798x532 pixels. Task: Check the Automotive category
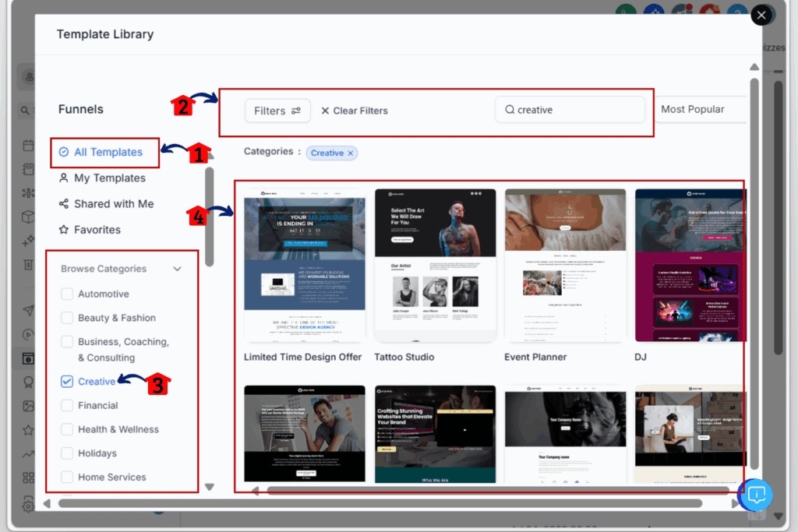point(67,294)
